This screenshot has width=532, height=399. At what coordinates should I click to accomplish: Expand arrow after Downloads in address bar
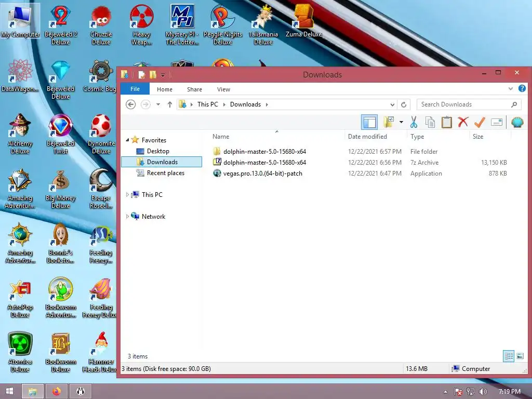coord(267,104)
